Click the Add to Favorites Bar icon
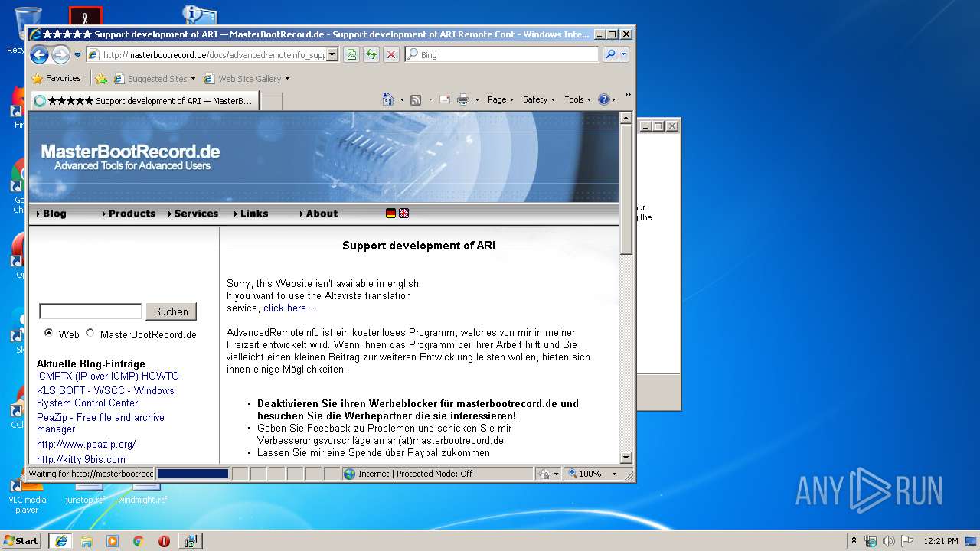This screenshot has width=980, height=551. tap(101, 78)
